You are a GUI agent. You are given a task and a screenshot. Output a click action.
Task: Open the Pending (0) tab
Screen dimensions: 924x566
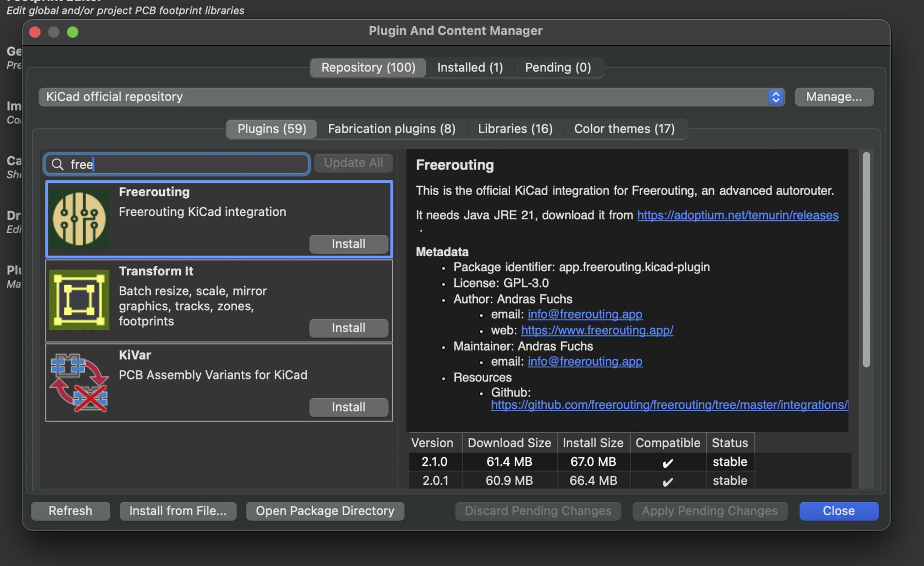click(x=557, y=68)
